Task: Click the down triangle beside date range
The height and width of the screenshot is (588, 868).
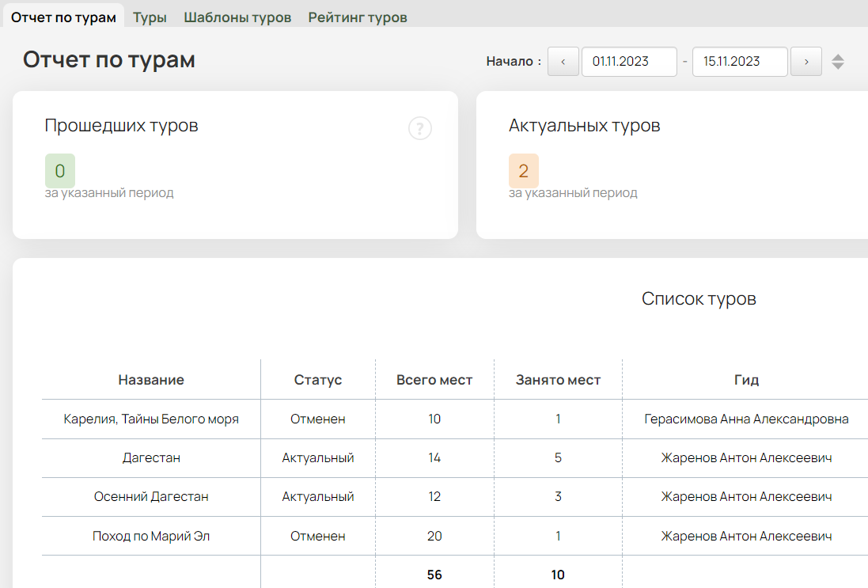Action: [838, 66]
